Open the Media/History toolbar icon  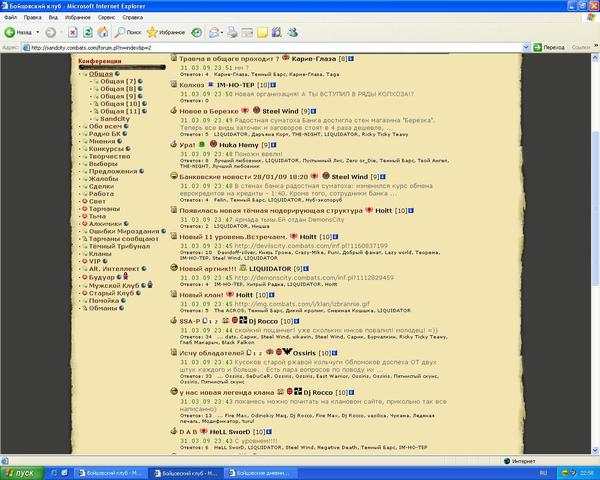tap(197, 33)
